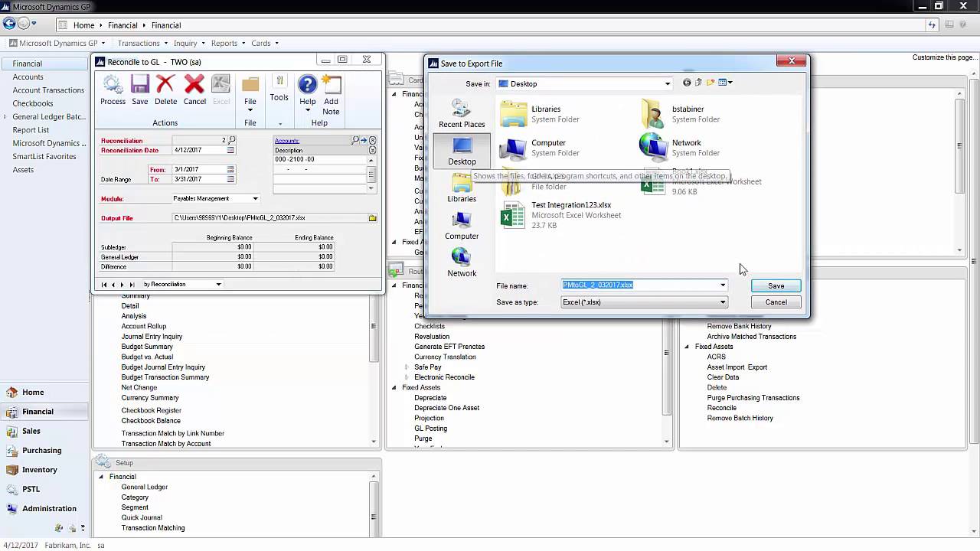
Task: Collapse the Fixed Assets node above ACRS
Action: pos(687,347)
